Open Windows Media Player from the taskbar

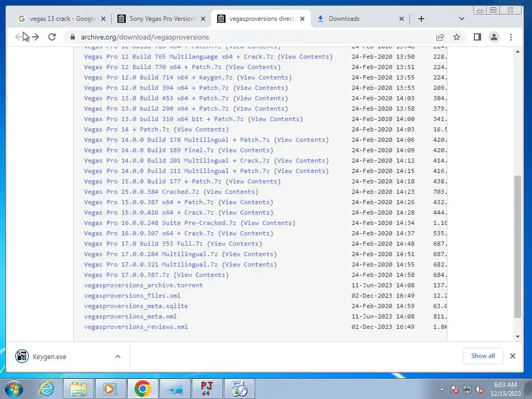tap(110, 389)
